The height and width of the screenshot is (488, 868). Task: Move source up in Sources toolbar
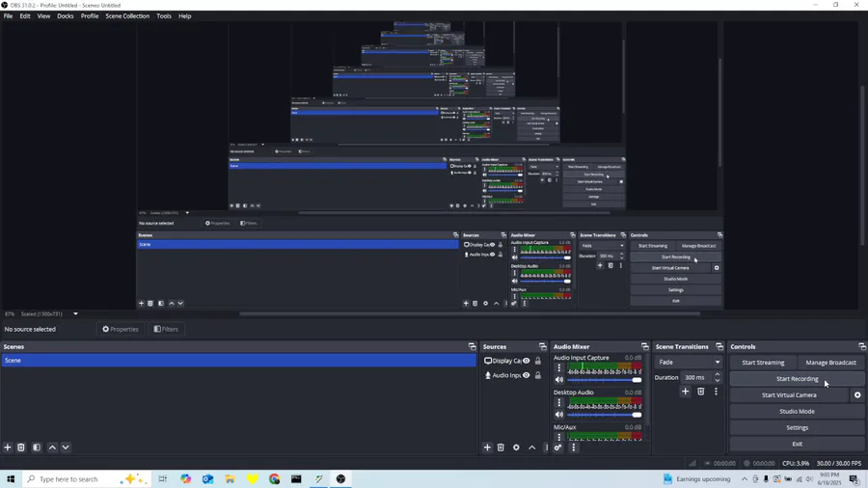[532, 447]
